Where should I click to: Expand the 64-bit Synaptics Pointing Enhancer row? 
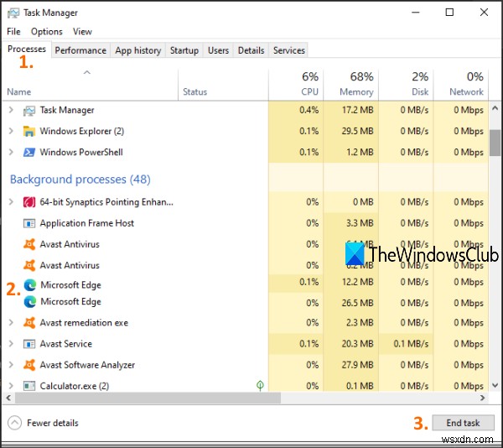tap(11, 202)
